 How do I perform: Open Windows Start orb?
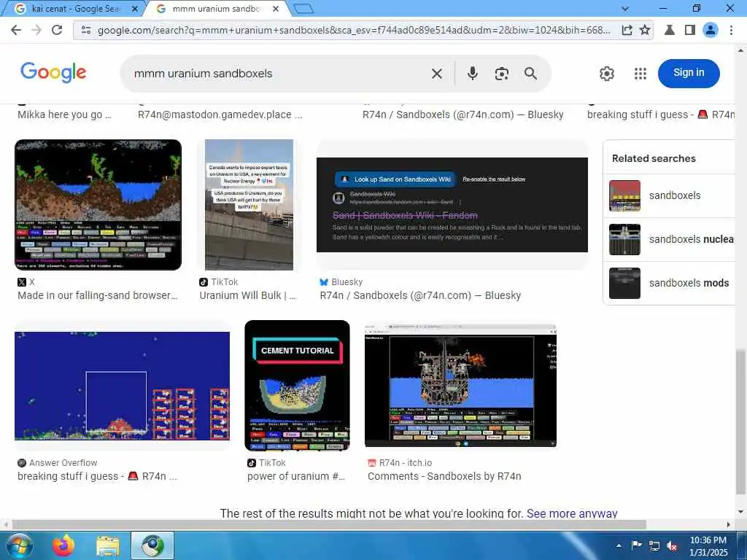[x=19, y=545]
